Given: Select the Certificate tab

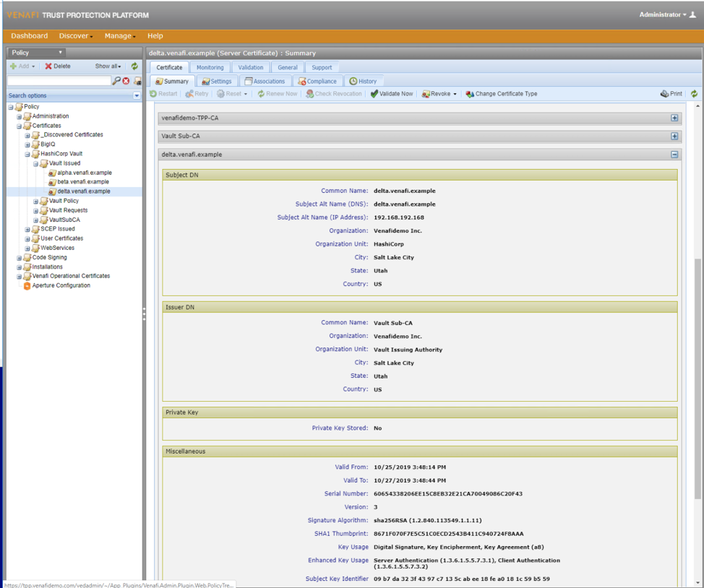Looking at the screenshot, I should tap(169, 67).
